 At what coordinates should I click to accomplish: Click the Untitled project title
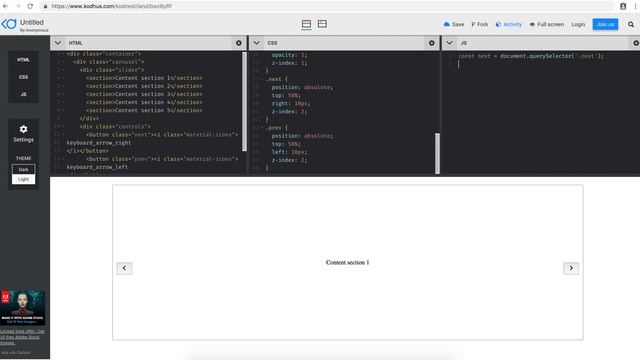[31, 22]
